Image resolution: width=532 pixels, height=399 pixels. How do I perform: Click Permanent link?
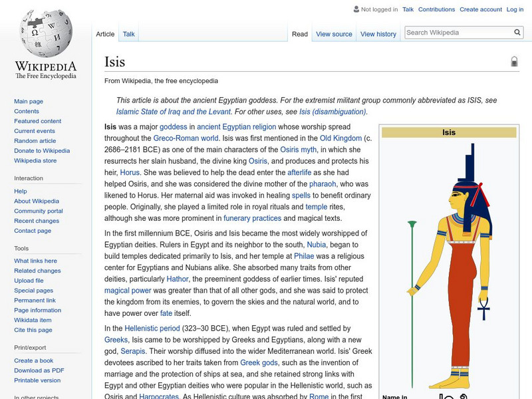35,300
